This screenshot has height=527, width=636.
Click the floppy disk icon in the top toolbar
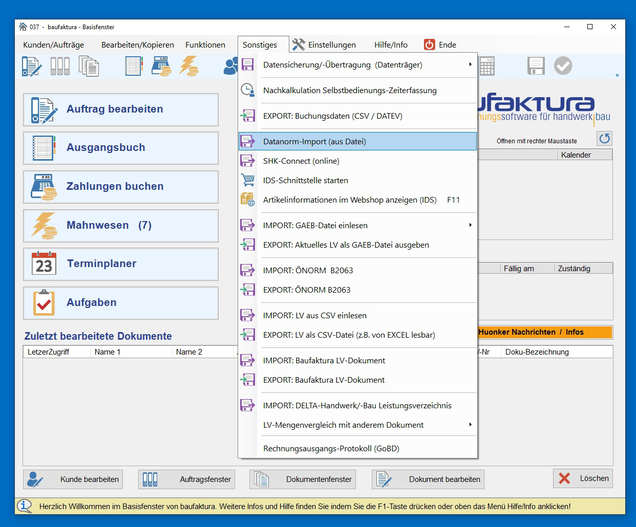536,66
